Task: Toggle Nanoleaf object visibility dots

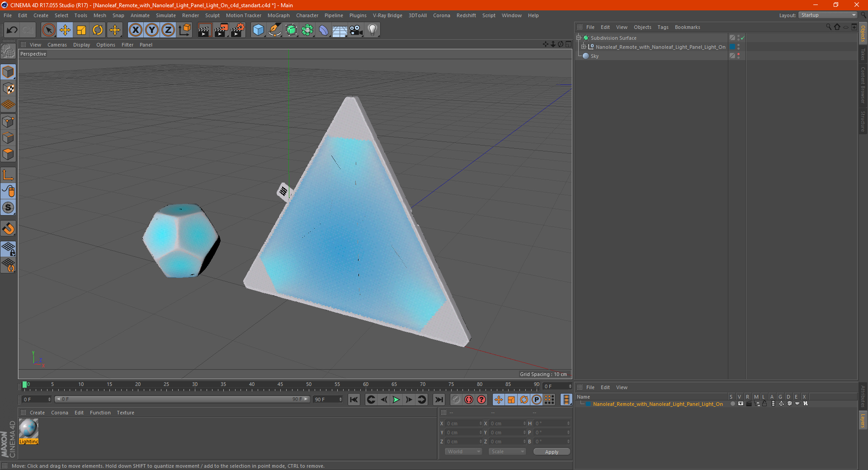Action: pyautogui.click(x=739, y=47)
